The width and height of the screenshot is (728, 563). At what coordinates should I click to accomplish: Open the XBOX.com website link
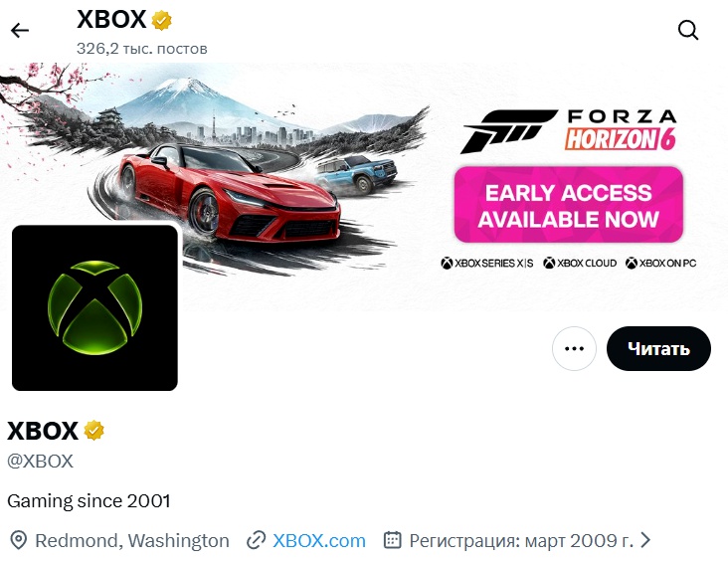coord(319,541)
